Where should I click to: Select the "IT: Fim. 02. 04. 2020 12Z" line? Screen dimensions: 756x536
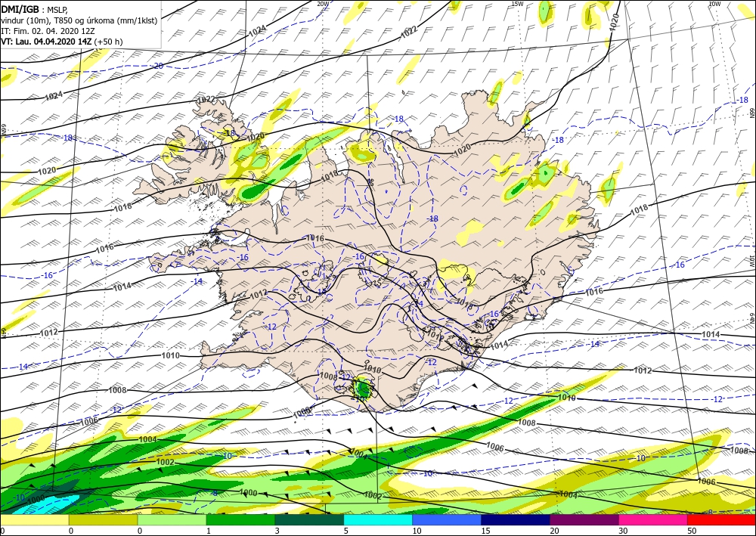click(x=48, y=31)
